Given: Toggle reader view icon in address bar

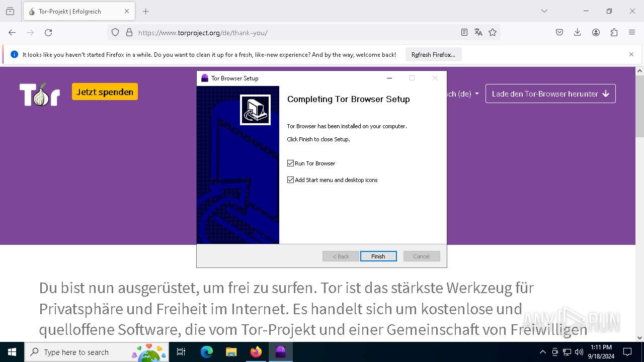Looking at the screenshot, I should (464, 32).
